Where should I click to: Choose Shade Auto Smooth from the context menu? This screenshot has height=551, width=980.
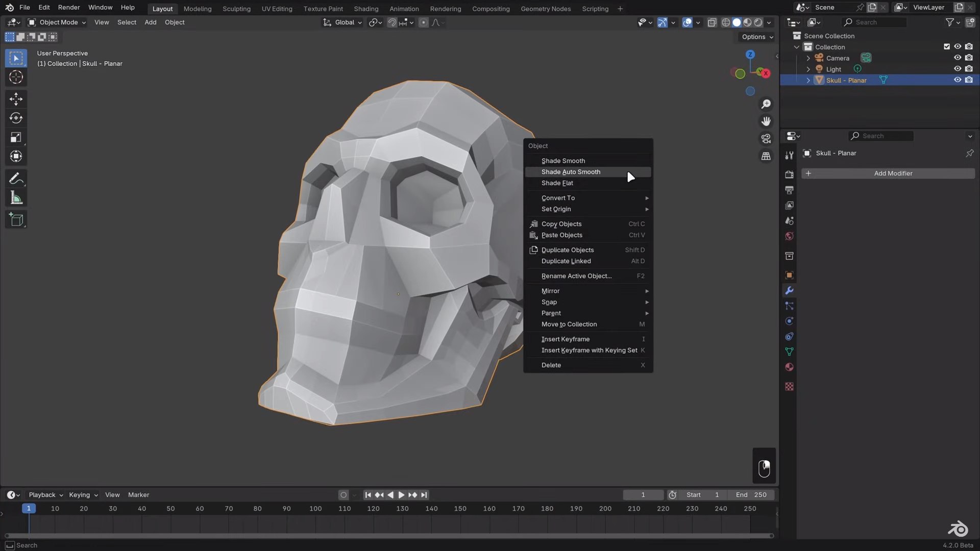571,172
